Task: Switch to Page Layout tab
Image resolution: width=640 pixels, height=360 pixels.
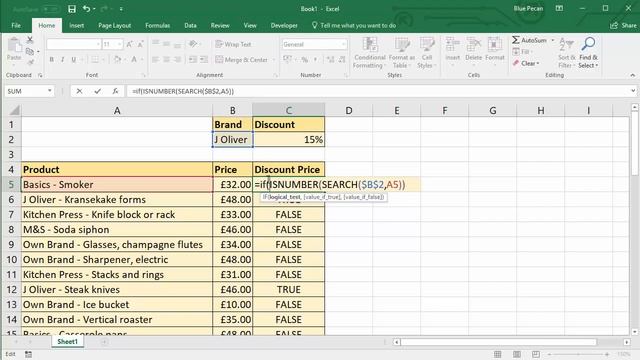Action: point(114,25)
